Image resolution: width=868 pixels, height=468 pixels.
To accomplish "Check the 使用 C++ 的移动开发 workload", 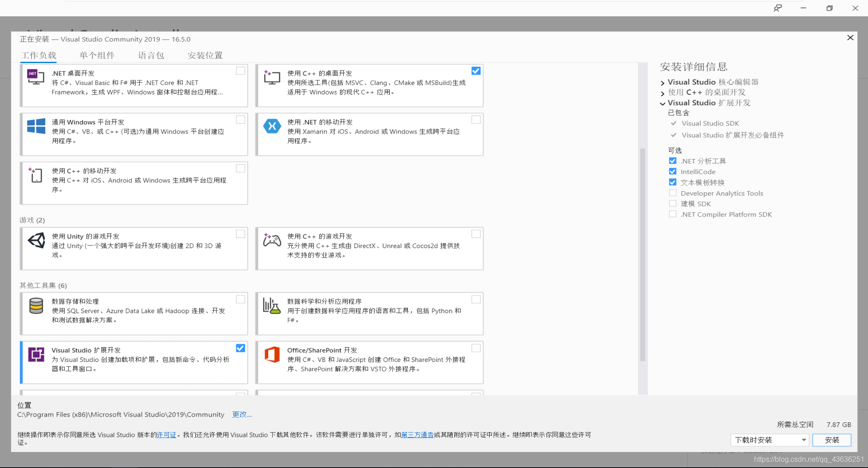I will click(241, 168).
